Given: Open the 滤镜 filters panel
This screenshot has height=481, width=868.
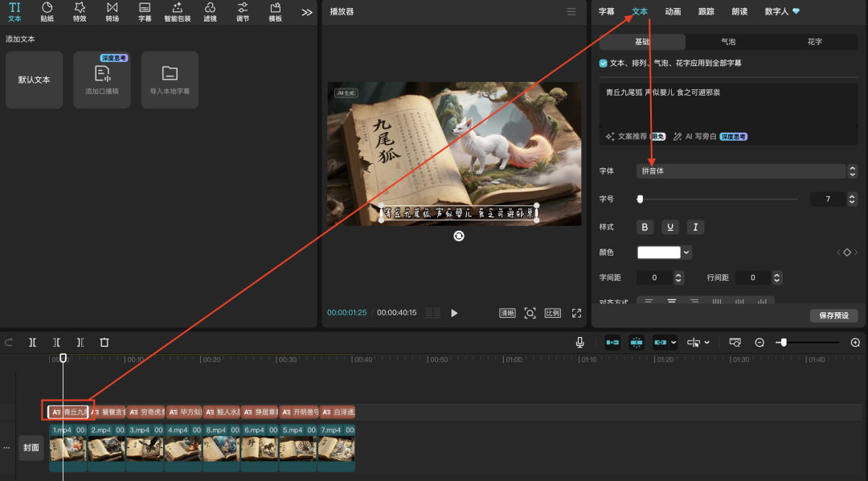Looking at the screenshot, I should (x=210, y=11).
